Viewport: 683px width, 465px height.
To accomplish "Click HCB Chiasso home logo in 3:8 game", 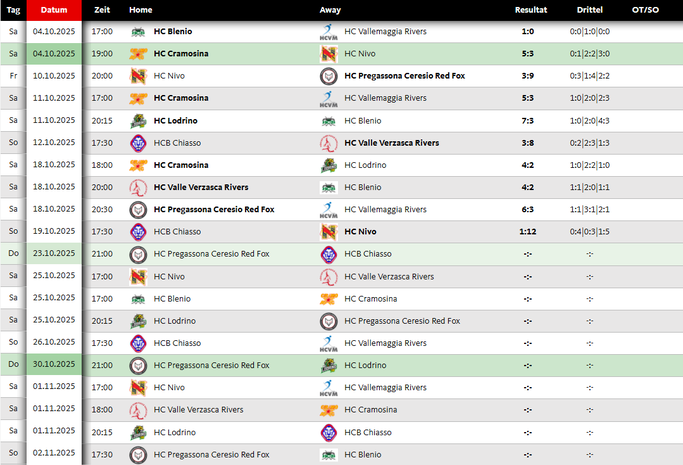I will click(x=138, y=143).
